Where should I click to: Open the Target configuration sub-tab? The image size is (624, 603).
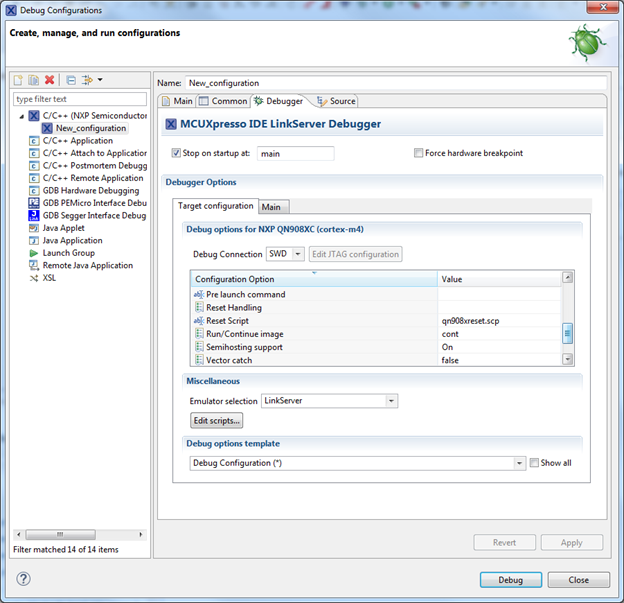pos(215,206)
